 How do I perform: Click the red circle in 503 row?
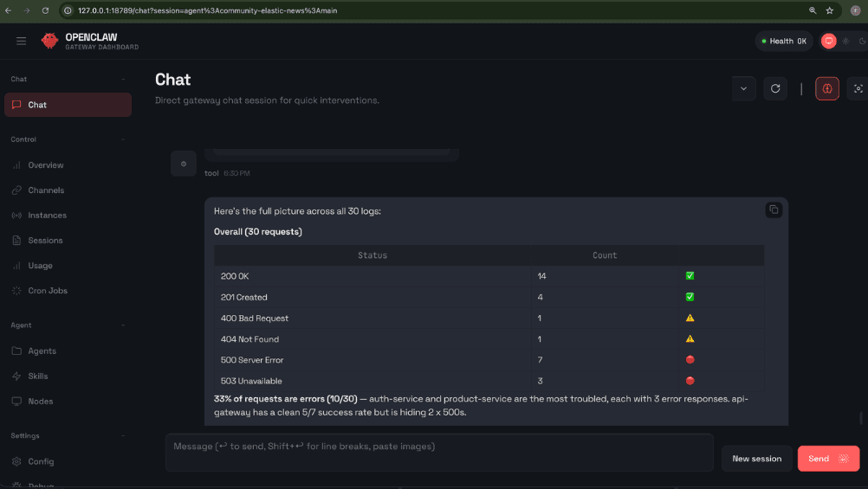690,381
